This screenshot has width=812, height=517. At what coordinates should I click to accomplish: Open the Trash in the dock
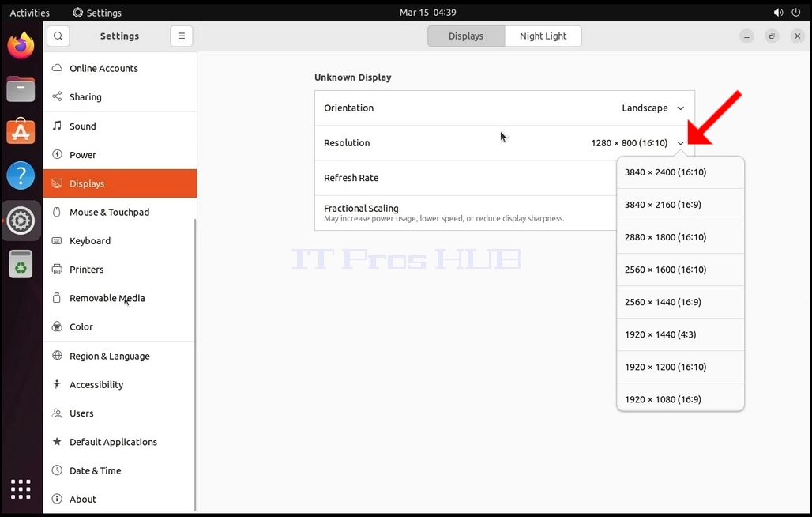21,264
